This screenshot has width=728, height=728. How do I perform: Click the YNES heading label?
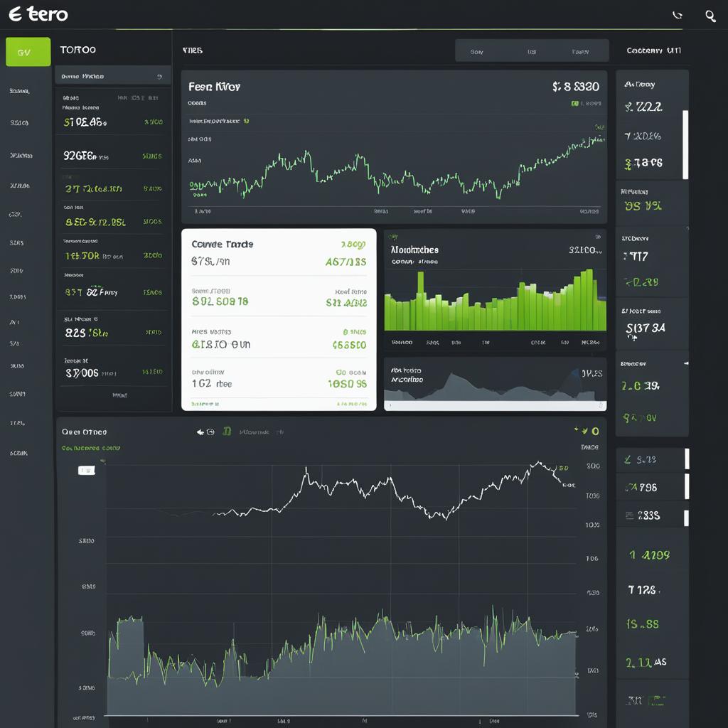192,50
